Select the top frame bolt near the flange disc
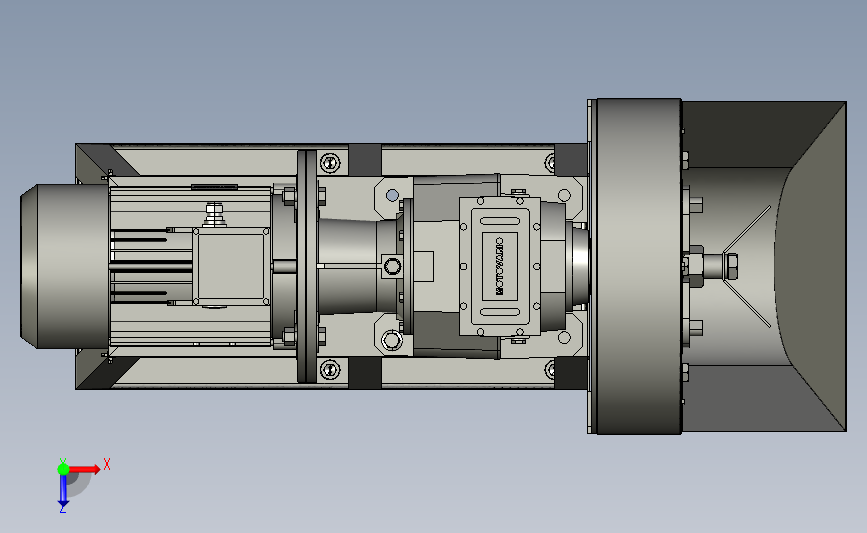This screenshot has height=533, width=867. (330, 163)
